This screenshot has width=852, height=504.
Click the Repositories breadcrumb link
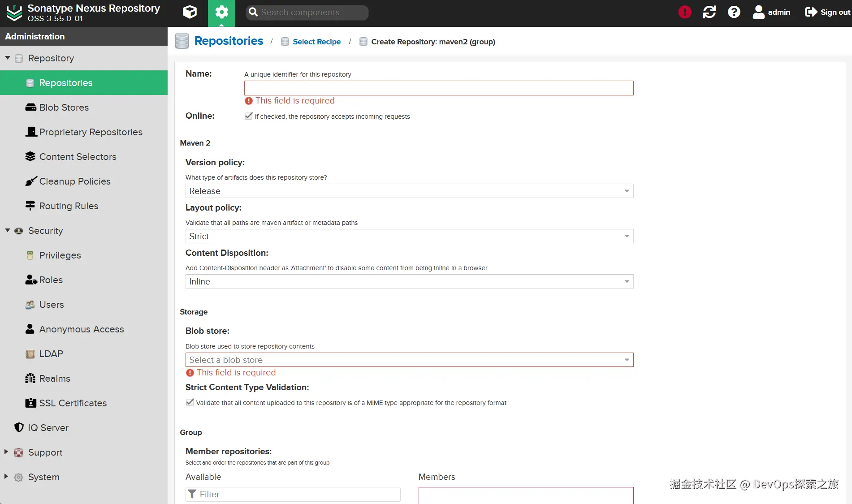tap(229, 41)
